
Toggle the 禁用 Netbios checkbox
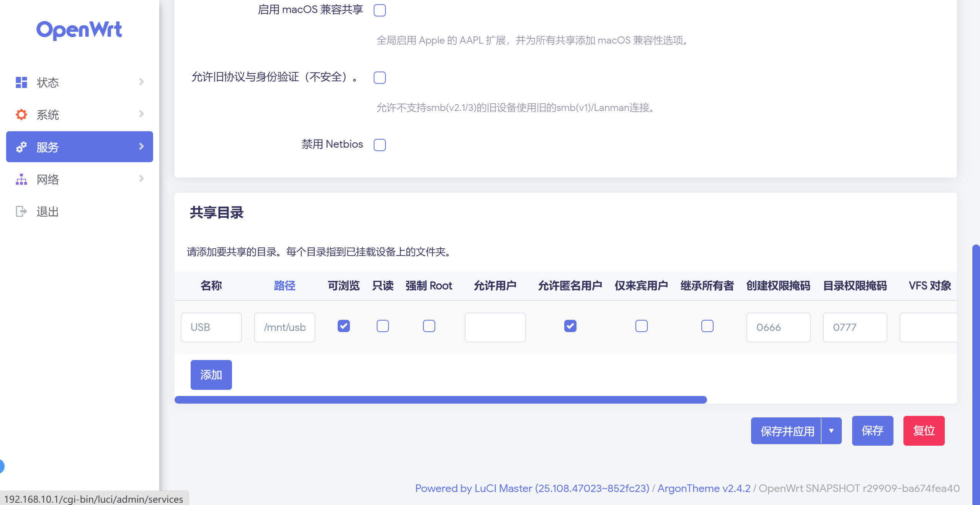[x=379, y=145]
